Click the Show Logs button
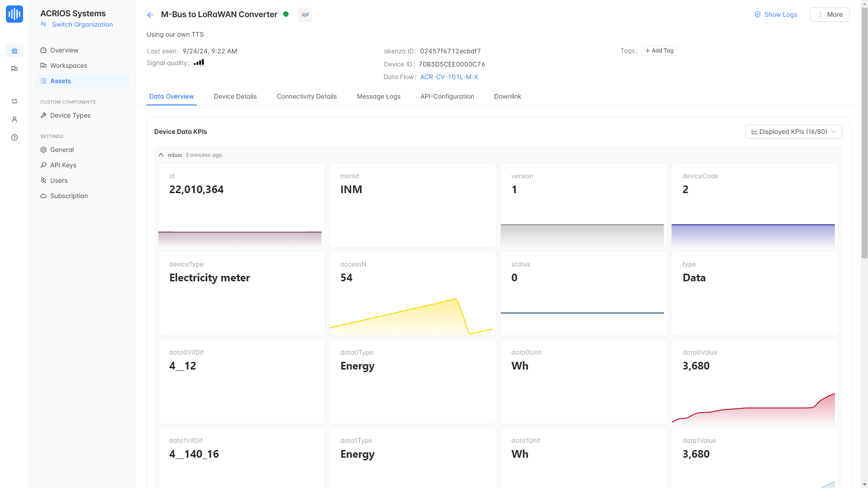 [x=776, y=14]
